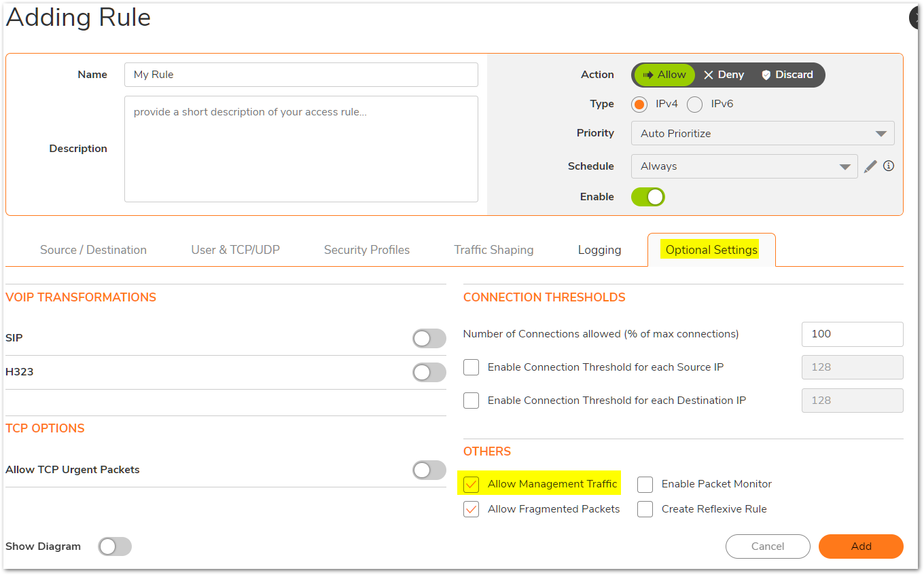Screen dimensions: 924x575
Task: Turn on Allow TCP Urgent Packets
Action: (429, 470)
